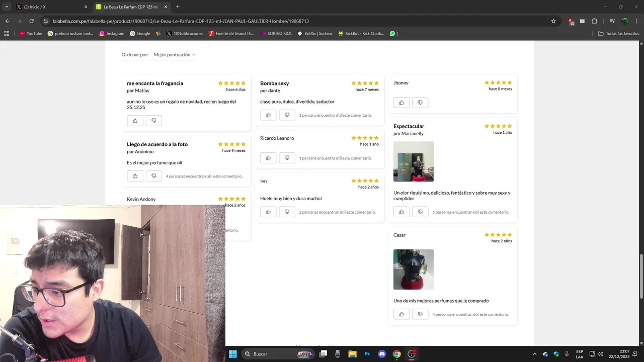Open the Google bookmark
Image resolution: width=644 pixels, height=362 pixels.
pyautogui.click(x=140, y=34)
